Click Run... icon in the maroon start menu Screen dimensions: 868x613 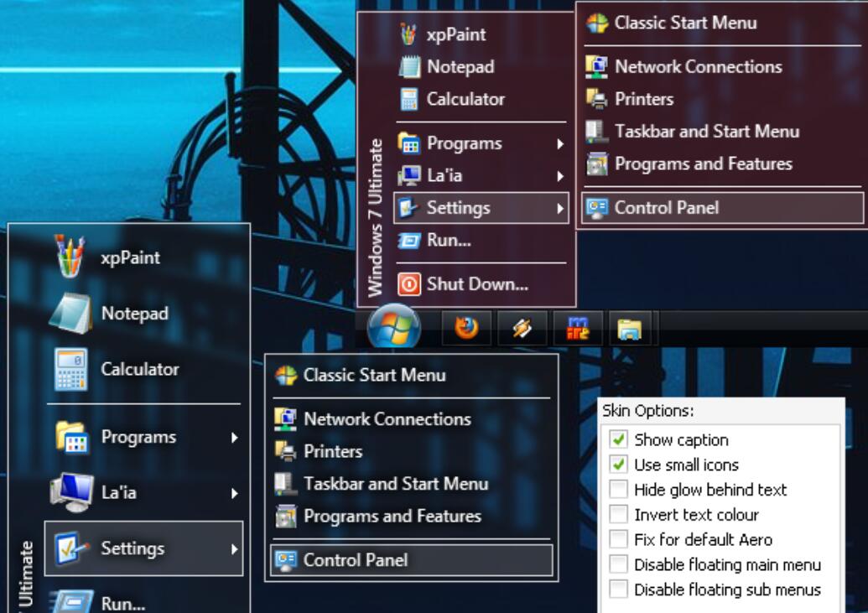409,241
